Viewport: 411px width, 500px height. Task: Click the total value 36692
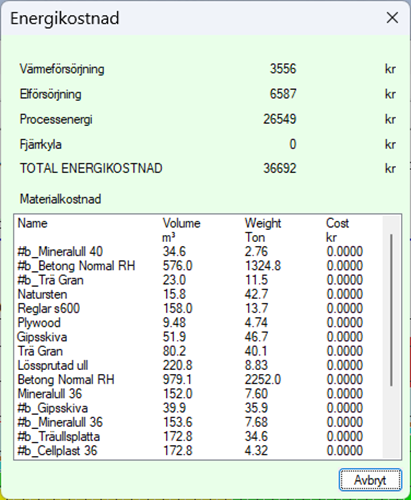pos(280,168)
